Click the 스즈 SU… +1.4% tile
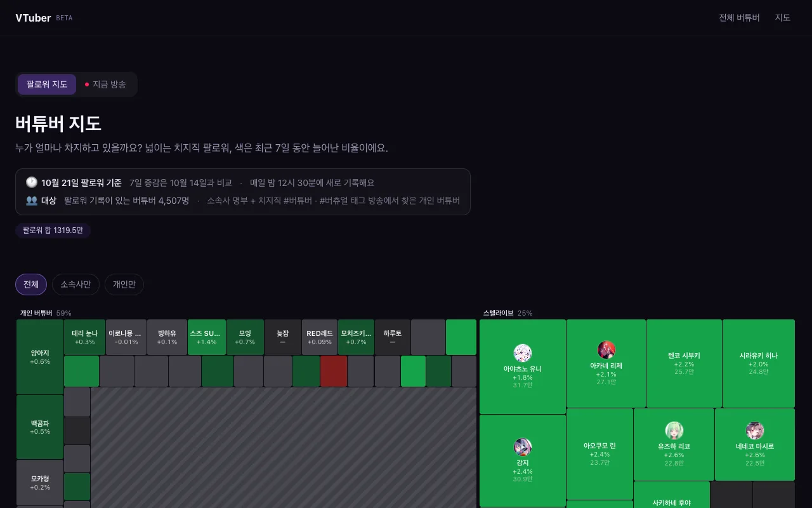This screenshot has width=812, height=508. click(207, 337)
